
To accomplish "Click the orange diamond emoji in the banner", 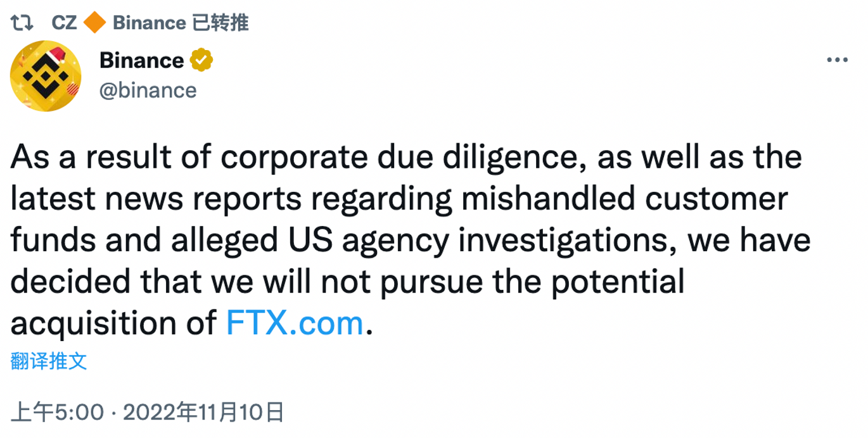I will click(x=93, y=21).
